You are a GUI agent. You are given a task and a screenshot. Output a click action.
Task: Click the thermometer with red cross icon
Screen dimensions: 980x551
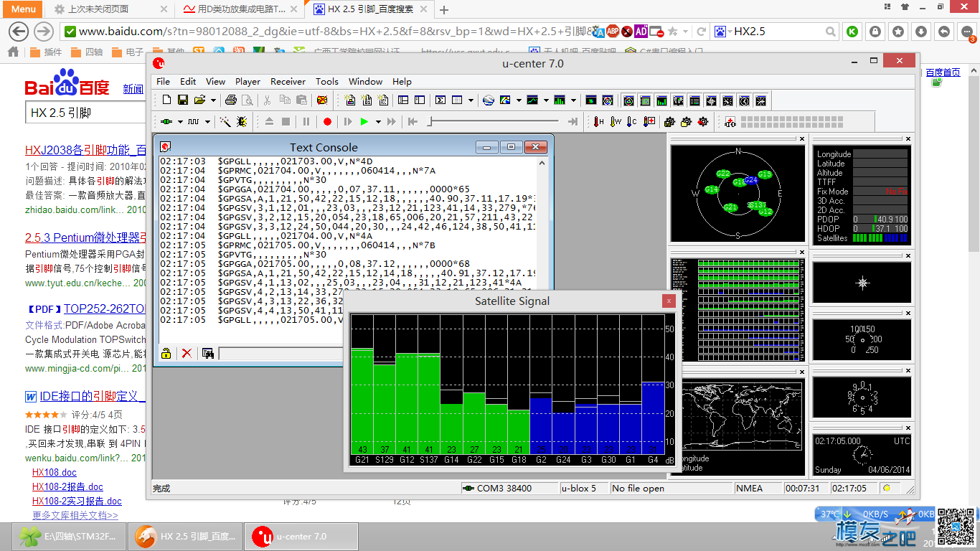649,122
